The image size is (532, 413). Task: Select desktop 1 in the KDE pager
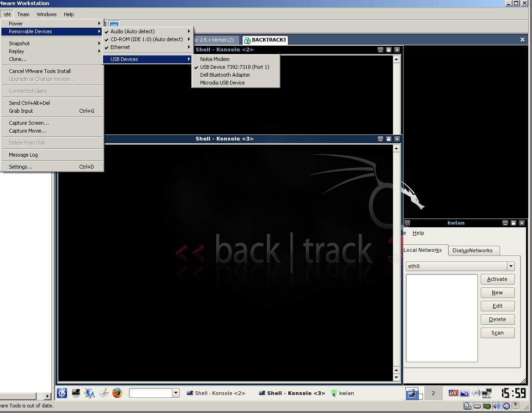(413, 393)
